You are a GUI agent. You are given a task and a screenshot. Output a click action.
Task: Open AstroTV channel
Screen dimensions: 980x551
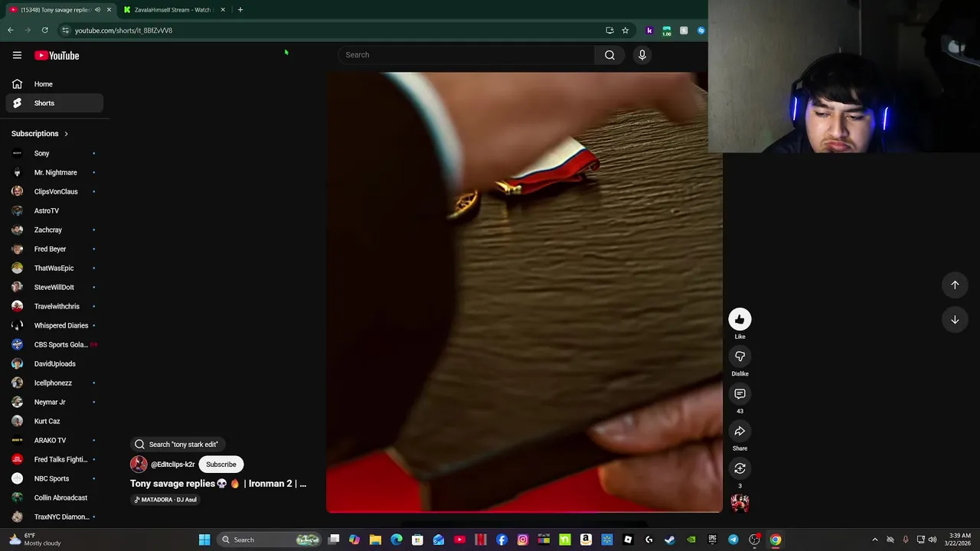click(x=54, y=210)
